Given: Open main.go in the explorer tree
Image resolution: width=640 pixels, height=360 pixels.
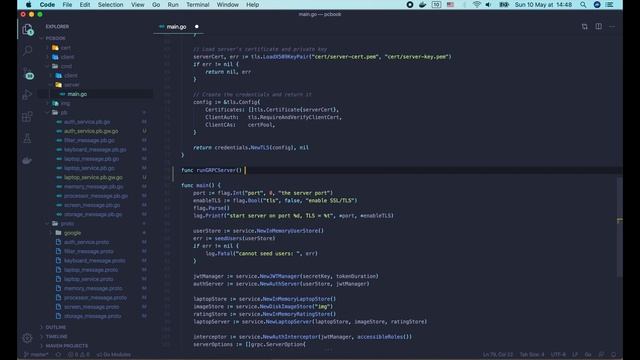Looking at the screenshot, I should click(x=96, y=94).
